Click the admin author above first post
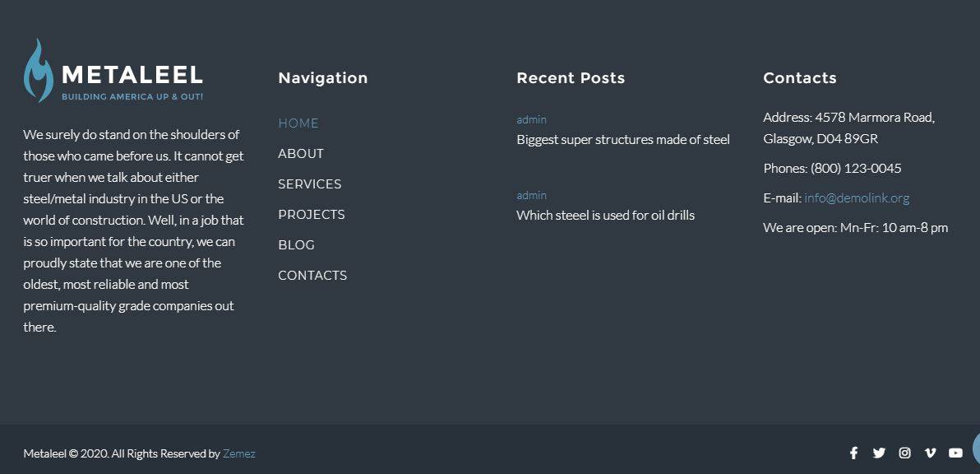This screenshot has width=980, height=474. point(531,119)
